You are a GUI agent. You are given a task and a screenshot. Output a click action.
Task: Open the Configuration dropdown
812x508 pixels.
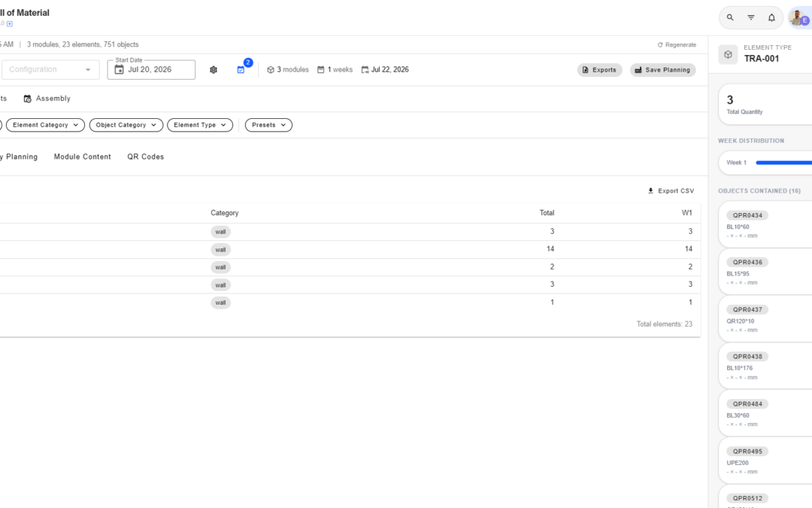coord(50,69)
